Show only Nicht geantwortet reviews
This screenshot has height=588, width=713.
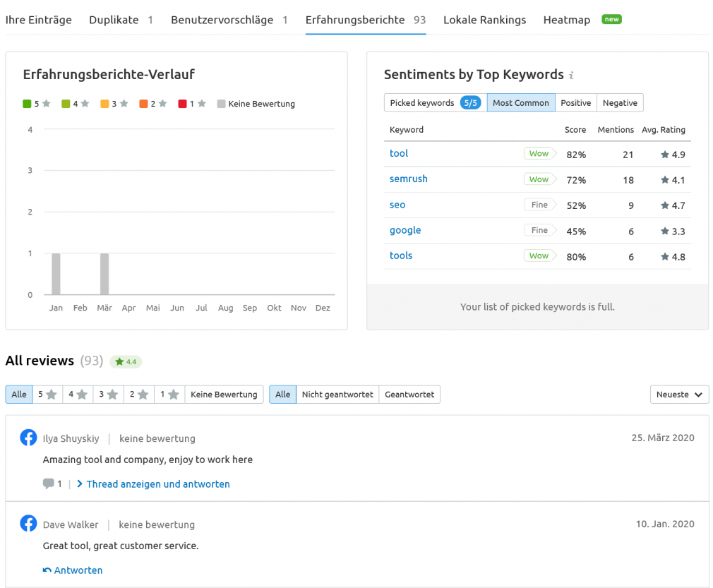click(337, 395)
